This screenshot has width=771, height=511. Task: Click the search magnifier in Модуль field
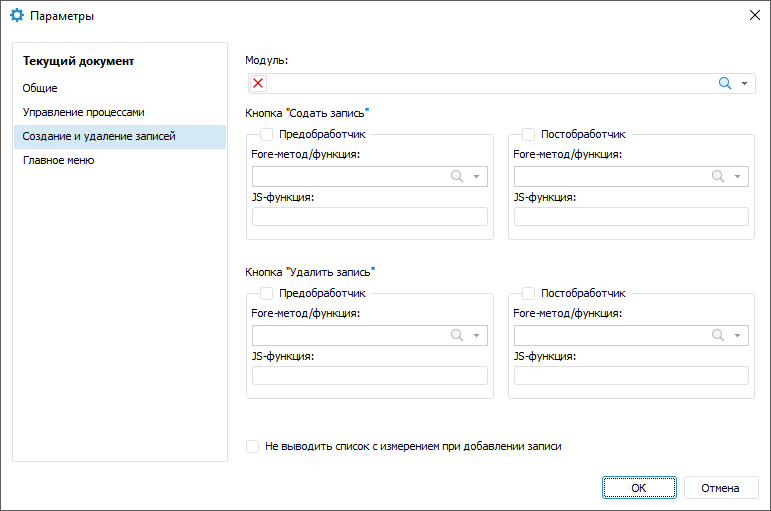point(725,84)
